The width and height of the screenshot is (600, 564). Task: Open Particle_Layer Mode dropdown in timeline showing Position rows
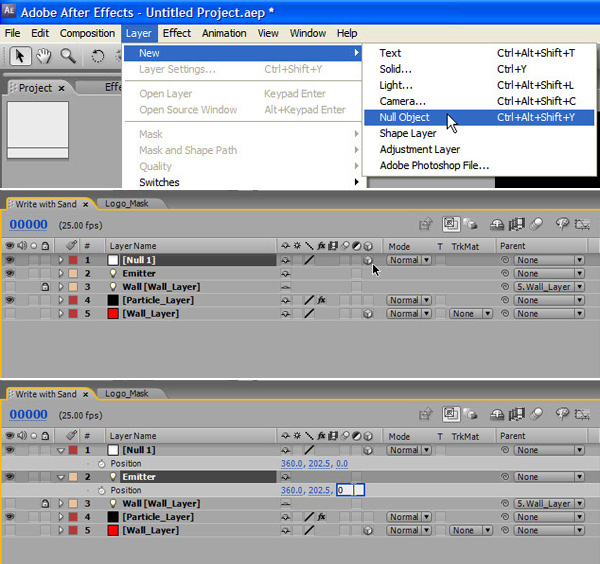click(x=409, y=517)
